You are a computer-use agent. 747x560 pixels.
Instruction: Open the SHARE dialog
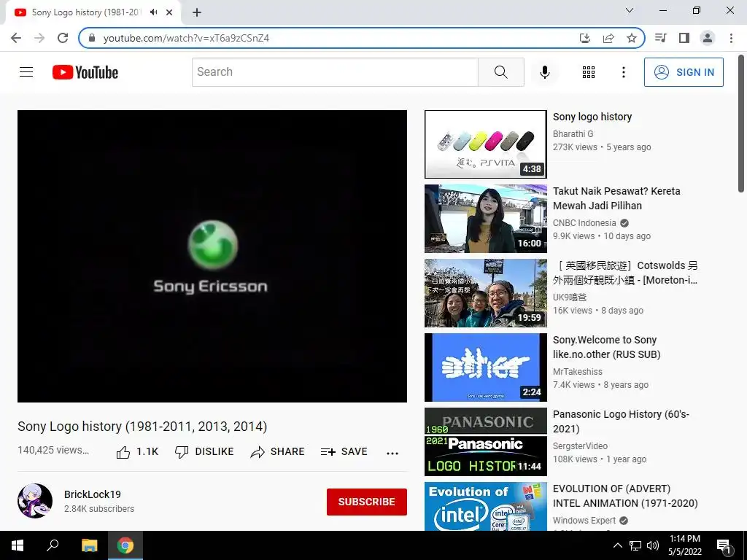click(x=277, y=452)
